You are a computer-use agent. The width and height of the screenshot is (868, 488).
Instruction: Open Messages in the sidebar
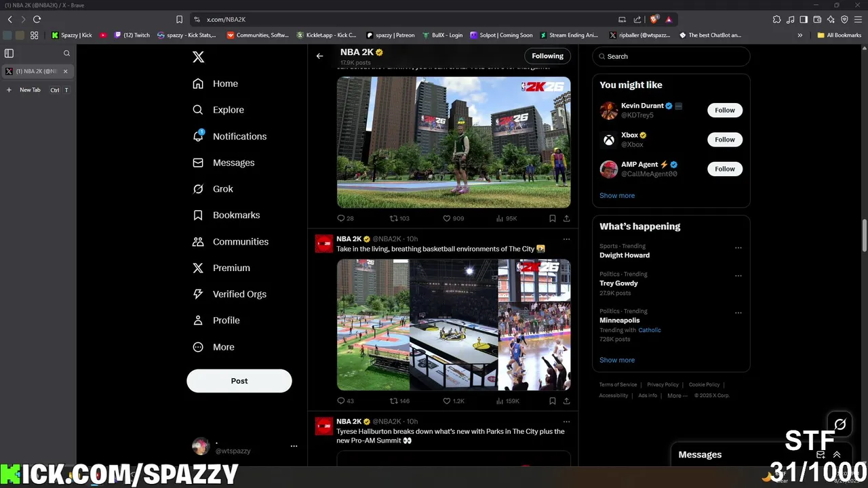click(x=223, y=163)
